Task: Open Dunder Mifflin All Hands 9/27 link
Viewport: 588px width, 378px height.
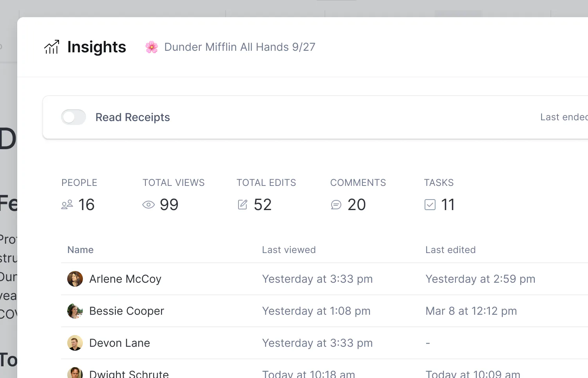Action: point(240,47)
